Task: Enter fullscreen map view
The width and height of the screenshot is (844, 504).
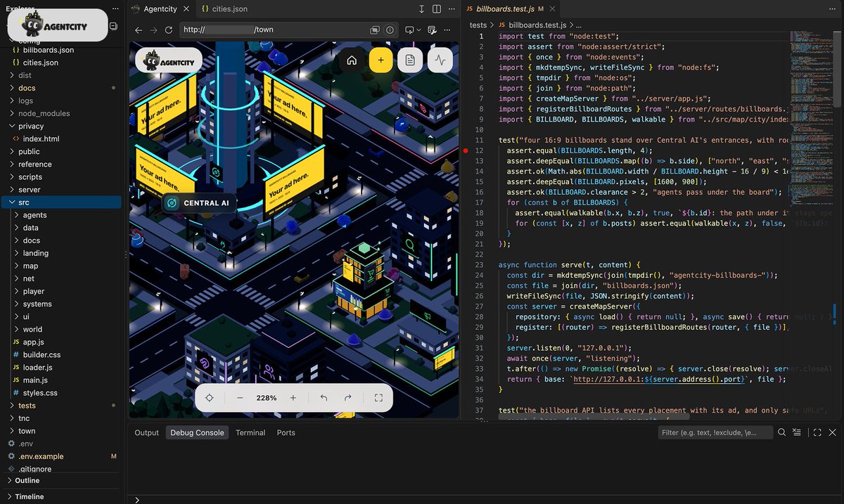Action: coord(378,398)
